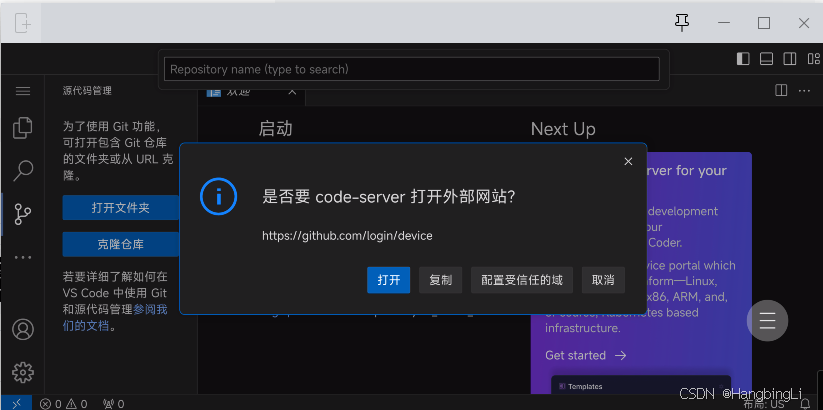Click the keyboard layout US status item
Viewport: 823px width, 410px height.
pos(764,404)
